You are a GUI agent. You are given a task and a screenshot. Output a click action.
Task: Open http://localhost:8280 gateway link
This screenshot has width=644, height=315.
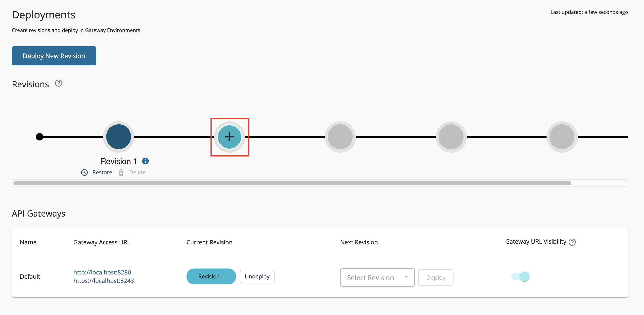tap(102, 272)
